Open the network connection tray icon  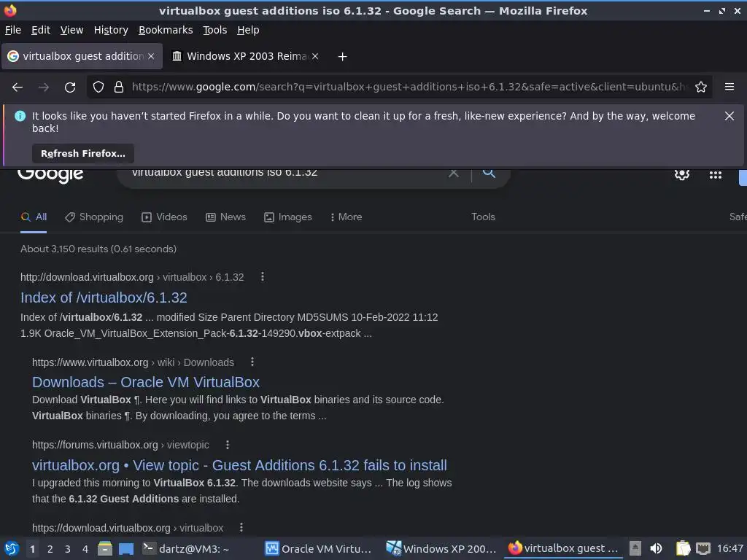[x=703, y=548]
